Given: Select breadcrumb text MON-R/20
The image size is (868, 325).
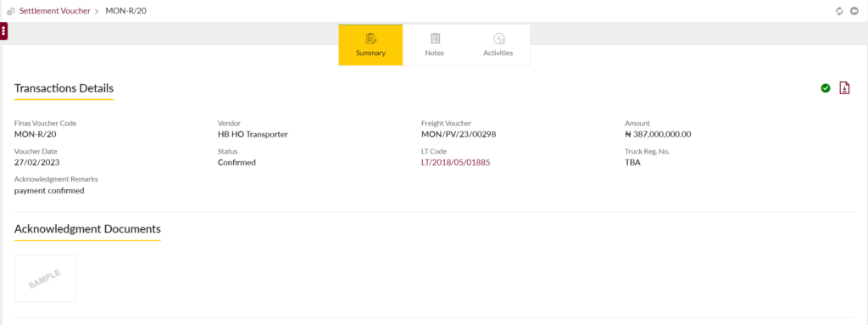Looking at the screenshot, I should (125, 10).
